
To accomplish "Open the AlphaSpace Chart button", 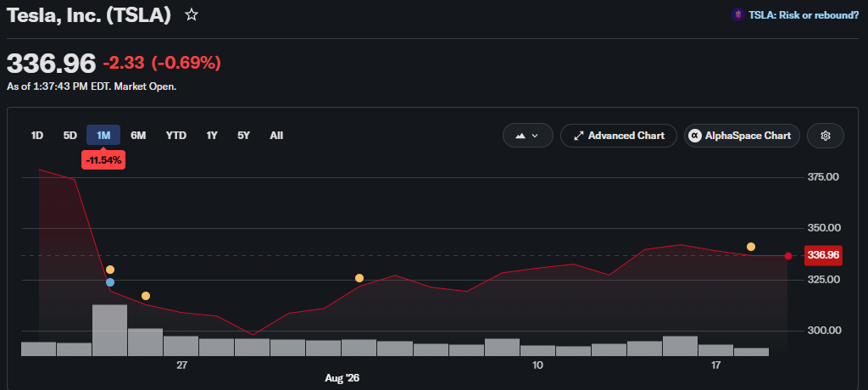I will pos(742,136).
